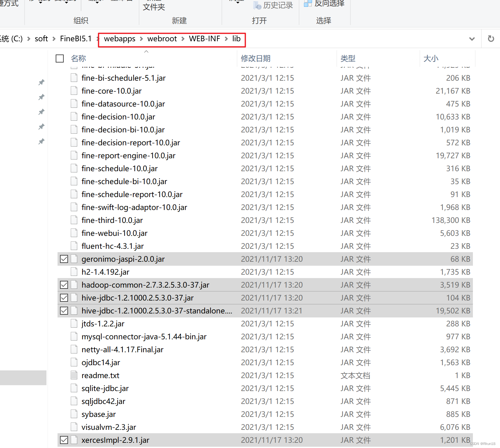Image resolution: width=500 pixels, height=448 pixels.
Task: Uncheck geronimo-jaspi-2.0.0.jar checkbox
Action: [64, 259]
